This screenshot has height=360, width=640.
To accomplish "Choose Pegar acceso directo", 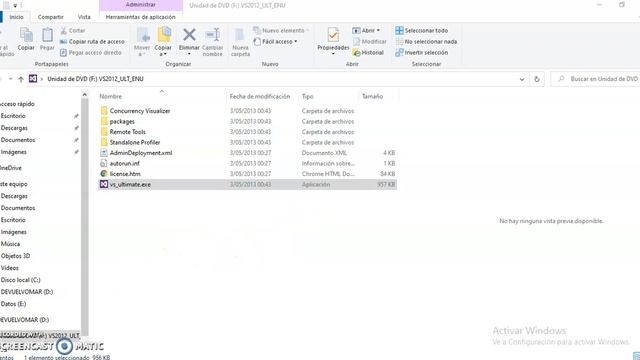I will [91, 53].
